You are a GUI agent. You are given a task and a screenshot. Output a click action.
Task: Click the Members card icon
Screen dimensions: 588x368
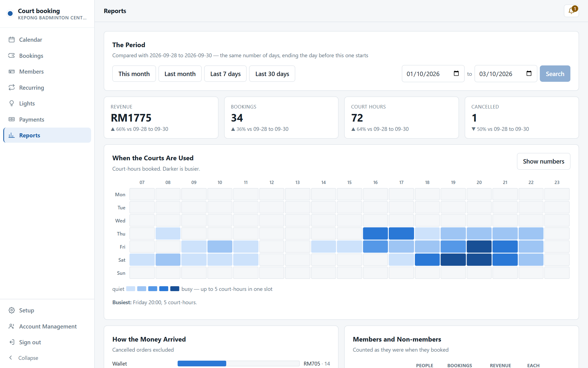pyautogui.click(x=11, y=71)
